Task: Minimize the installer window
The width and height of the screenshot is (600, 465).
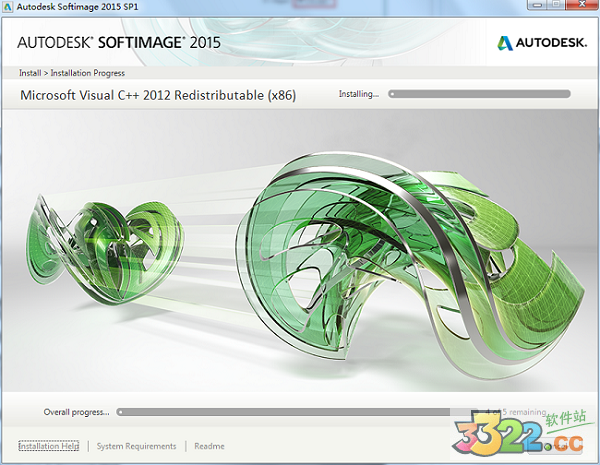Action: [x=538, y=5]
